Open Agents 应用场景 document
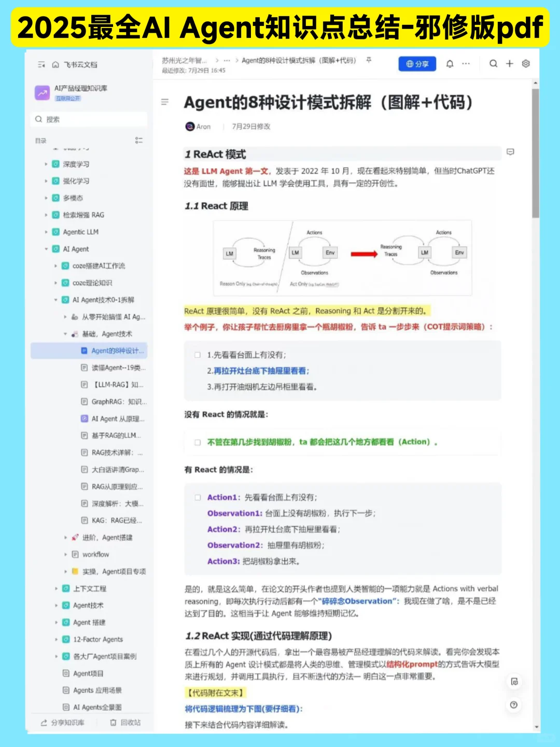The height and width of the screenshot is (747, 560). click(97, 690)
